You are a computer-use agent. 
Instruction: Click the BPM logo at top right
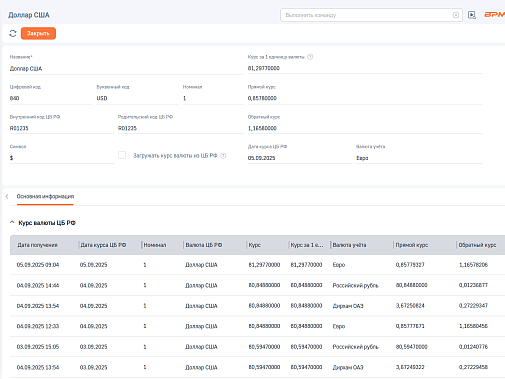[x=494, y=15]
